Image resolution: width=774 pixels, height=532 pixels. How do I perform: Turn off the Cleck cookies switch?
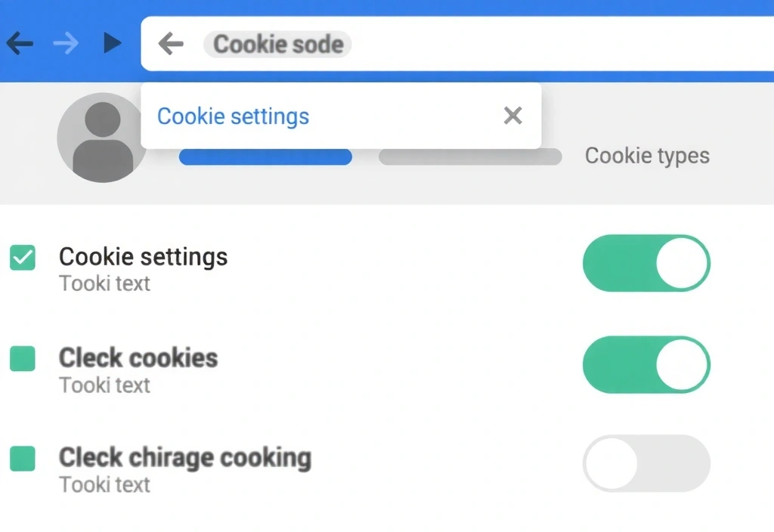[x=646, y=364]
